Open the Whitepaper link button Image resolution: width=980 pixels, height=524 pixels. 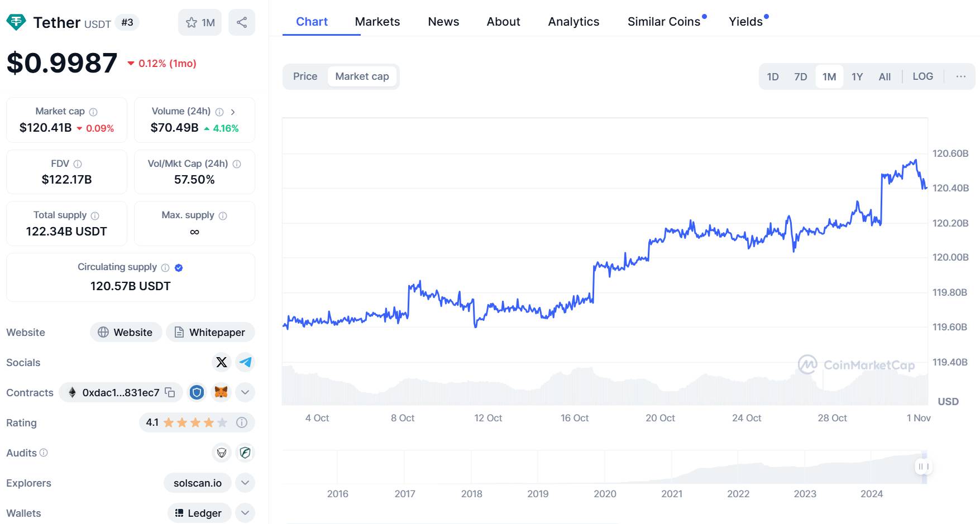pos(211,332)
